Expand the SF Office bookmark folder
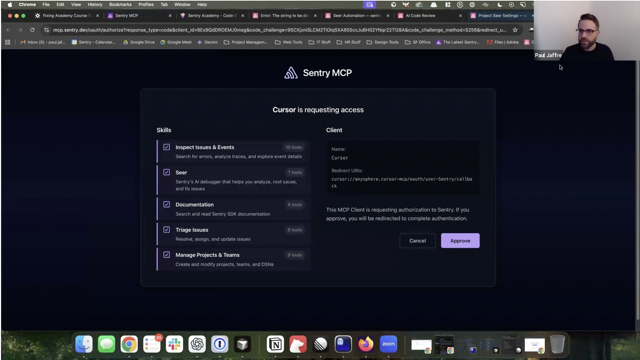This screenshot has width=640, height=360. click(418, 42)
